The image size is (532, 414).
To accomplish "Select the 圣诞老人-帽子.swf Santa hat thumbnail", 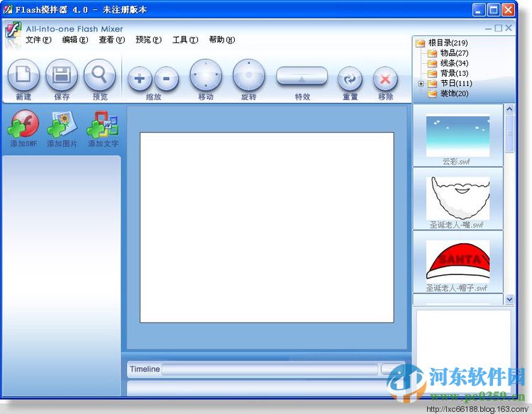I will (458, 261).
